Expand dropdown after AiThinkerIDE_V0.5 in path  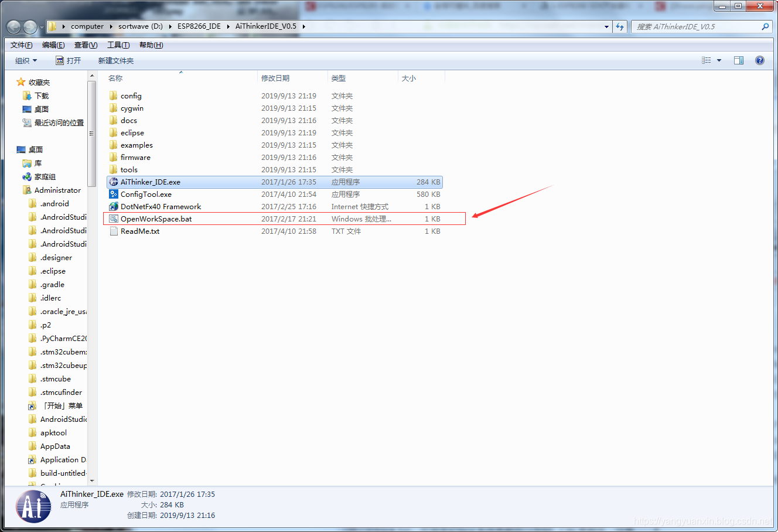304,26
